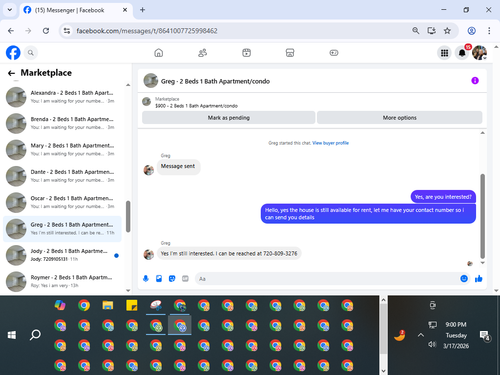The height and width of the screenshot is (375, 500).
Task: Open File Explorer from taskbar
Action: [x=108, y=306]
